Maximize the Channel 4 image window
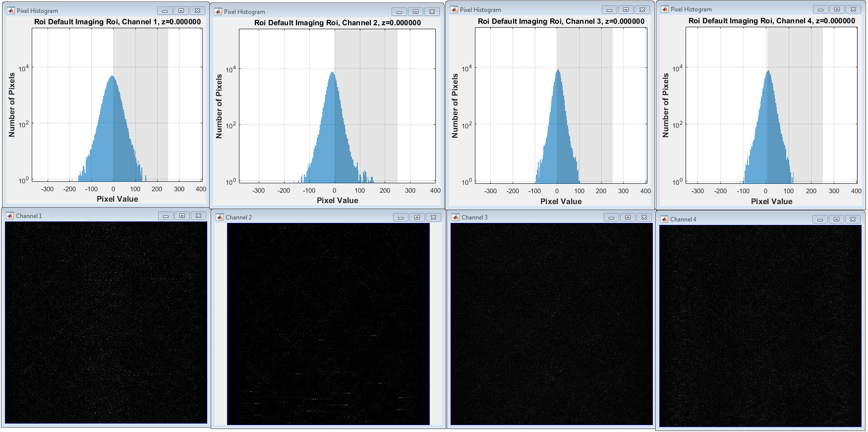 (x=836, y=219)
